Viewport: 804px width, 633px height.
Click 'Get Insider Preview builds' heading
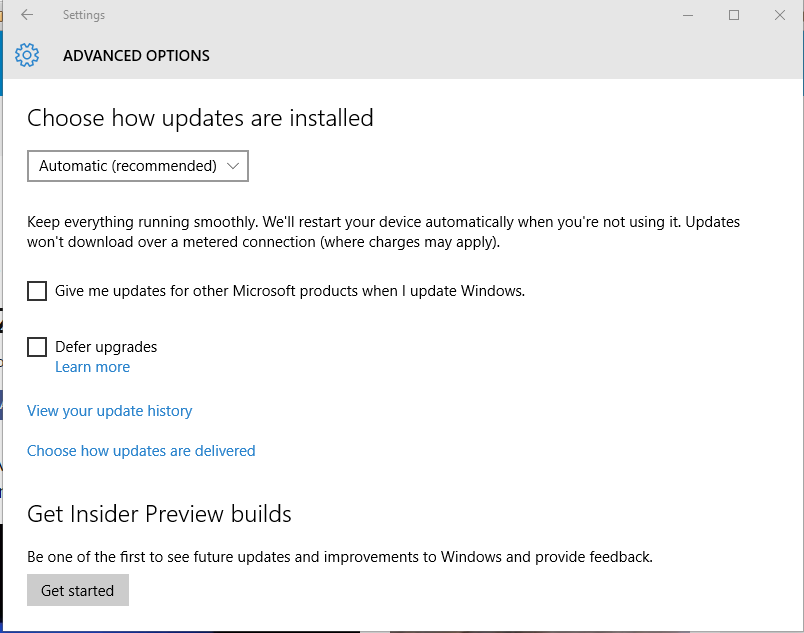[159, 514]
